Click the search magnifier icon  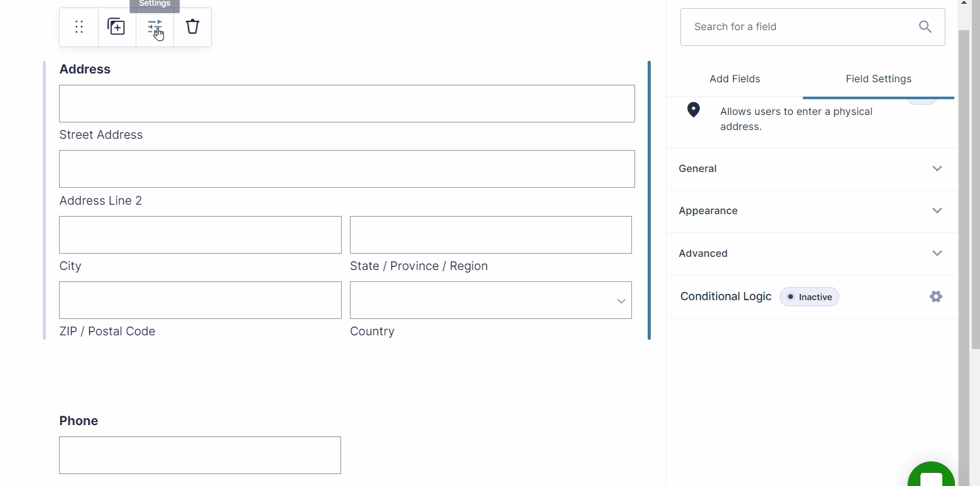pos(925,26)
